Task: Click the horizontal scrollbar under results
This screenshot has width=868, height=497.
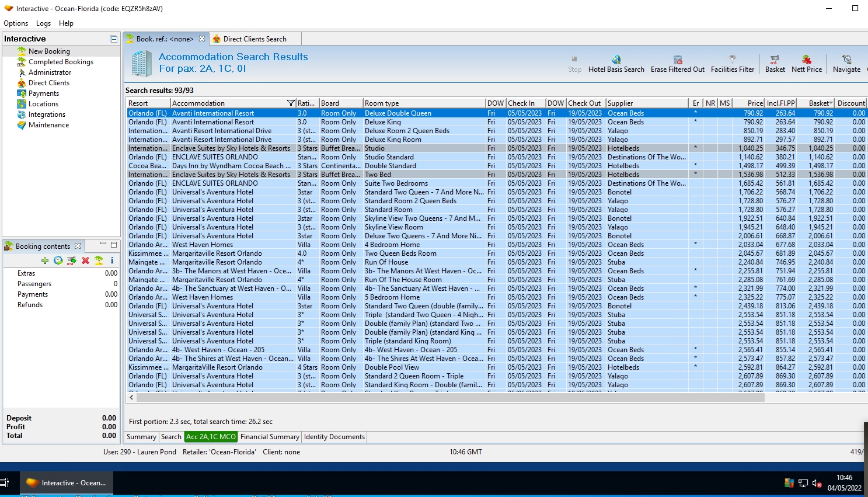Action: click(x=444, y=397)
